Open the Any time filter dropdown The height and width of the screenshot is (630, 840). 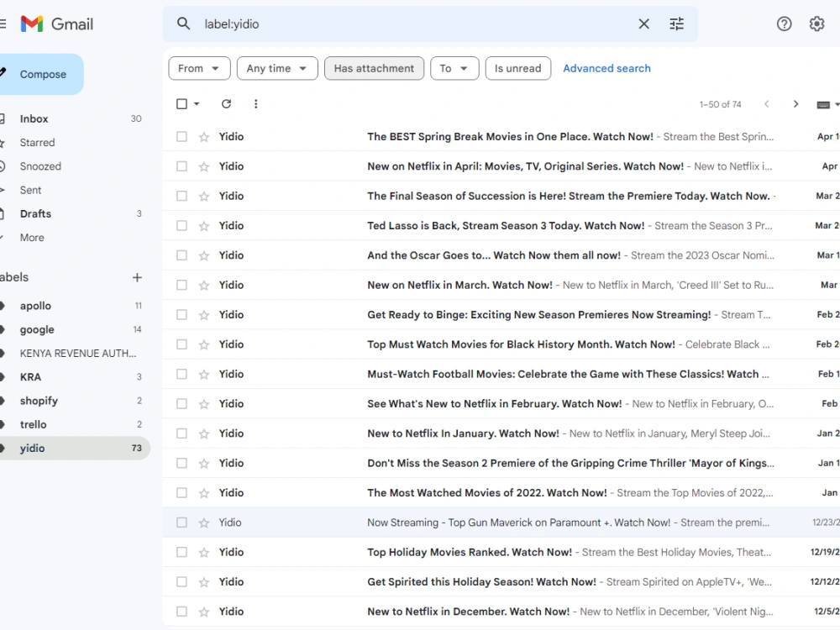[277, 69]
